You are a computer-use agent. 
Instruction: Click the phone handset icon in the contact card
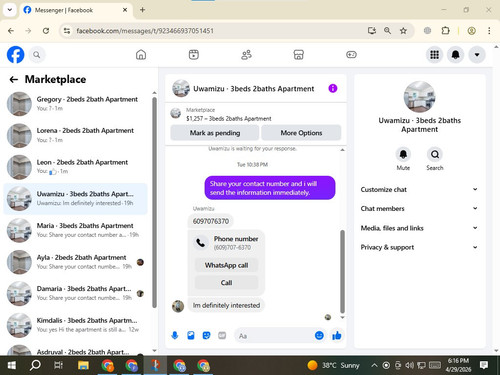pos(201,243)
